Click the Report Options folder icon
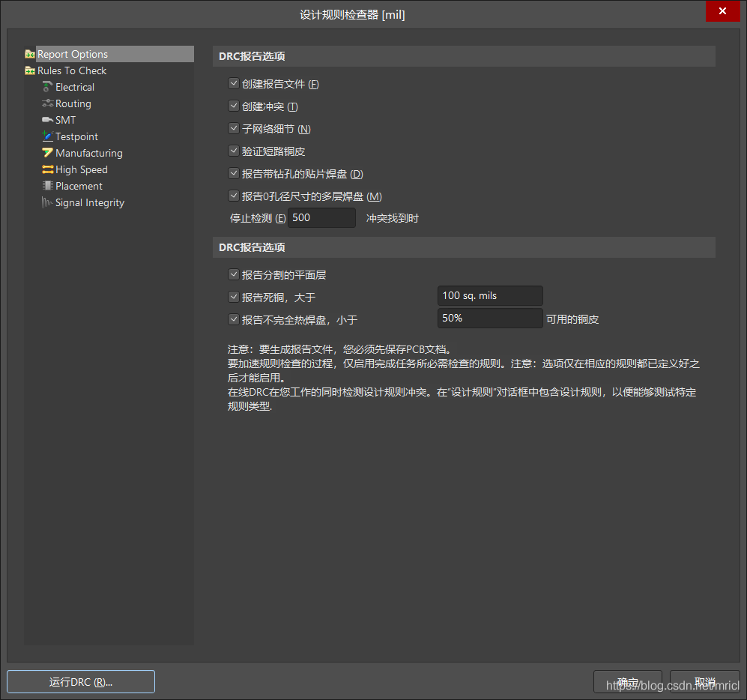 (x=30, y=54)
